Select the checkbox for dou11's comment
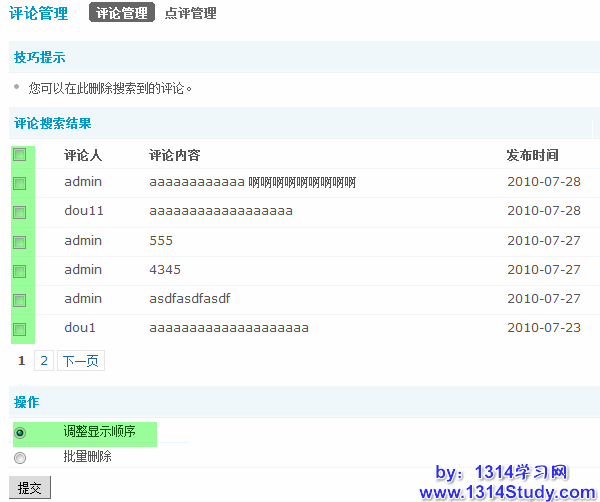The height and width of the screenshot is (502, 600). pyautogui.click(x=19, y=213)
